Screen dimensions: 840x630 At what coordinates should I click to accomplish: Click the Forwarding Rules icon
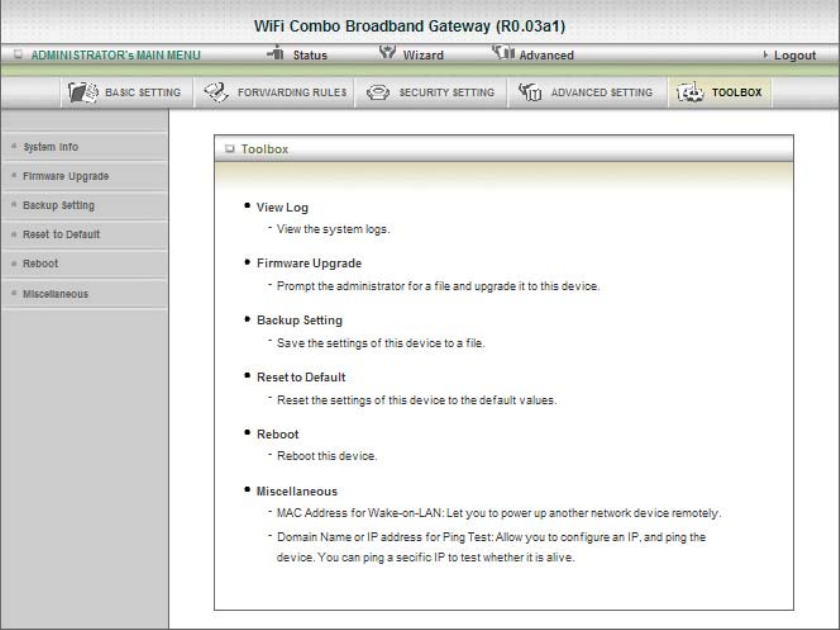pos(216,92)
